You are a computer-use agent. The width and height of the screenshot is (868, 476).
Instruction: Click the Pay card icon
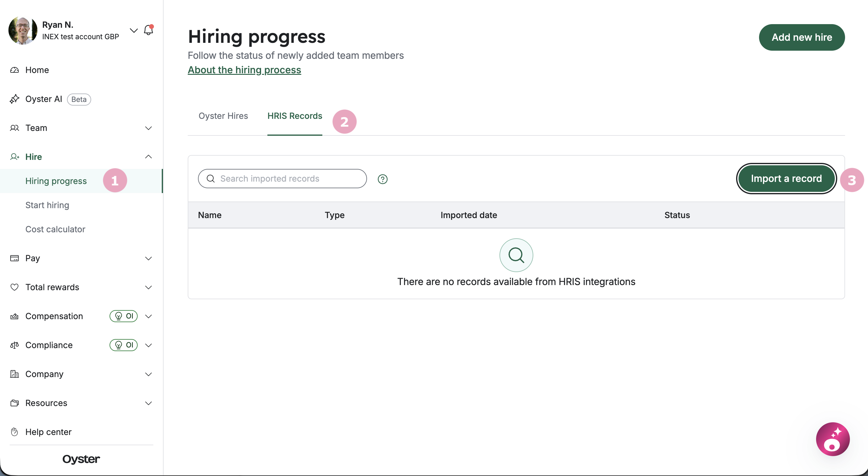coord(14,259)
